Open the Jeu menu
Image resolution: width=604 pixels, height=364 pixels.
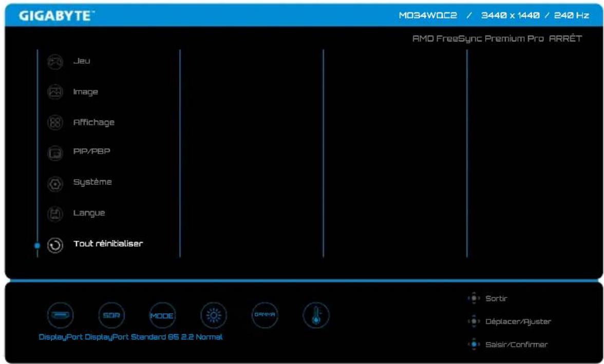(82, 61)
